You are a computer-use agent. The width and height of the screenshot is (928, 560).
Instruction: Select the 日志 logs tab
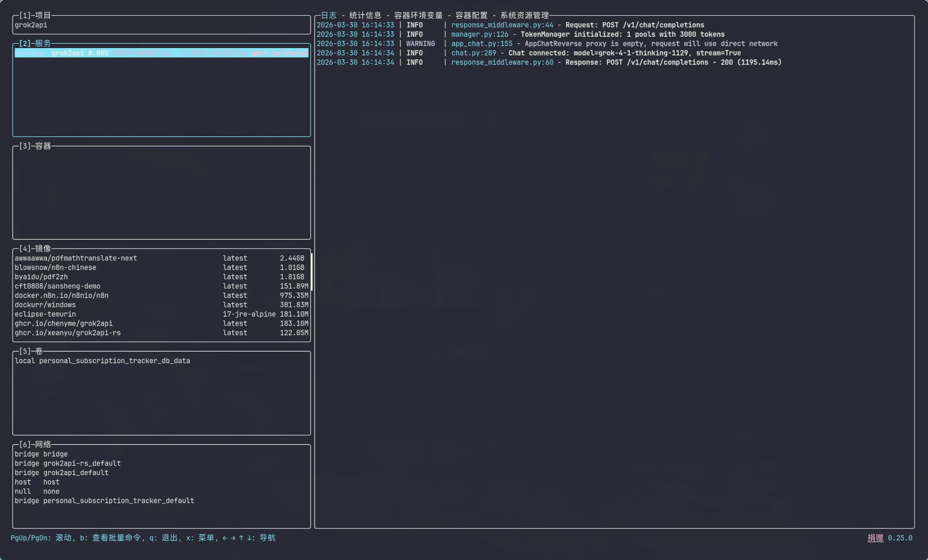(328, 15)
